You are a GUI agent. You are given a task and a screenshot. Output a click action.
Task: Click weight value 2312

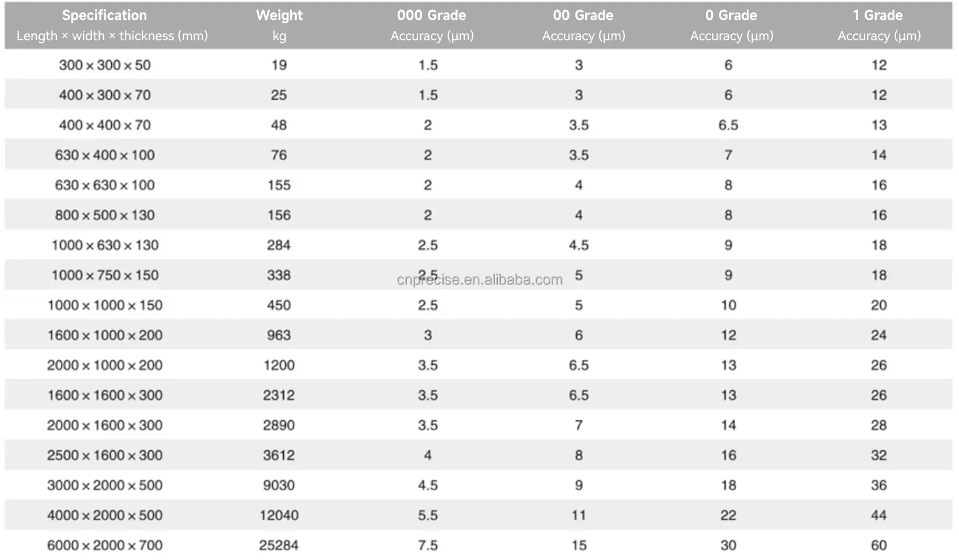point(279,395)
